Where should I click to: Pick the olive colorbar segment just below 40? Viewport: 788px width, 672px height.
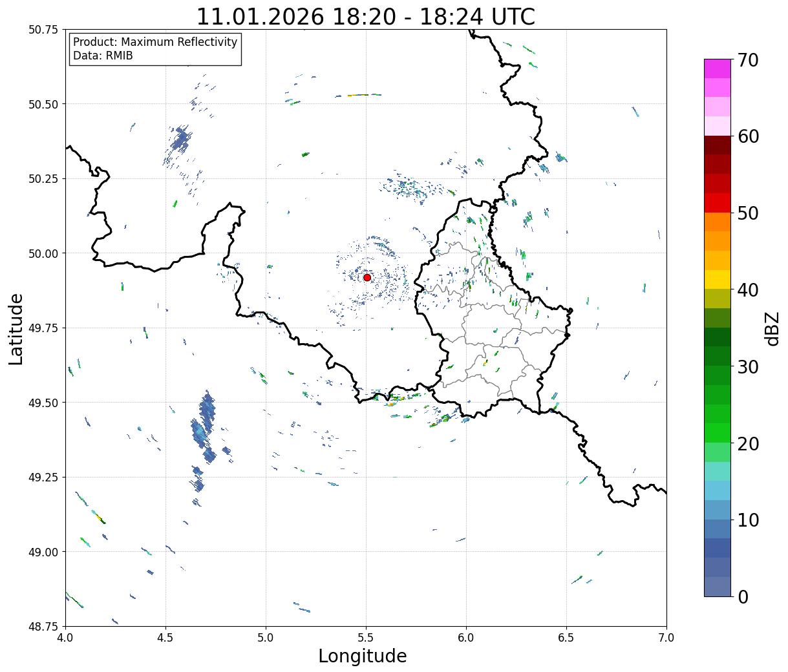pos(718,299)
